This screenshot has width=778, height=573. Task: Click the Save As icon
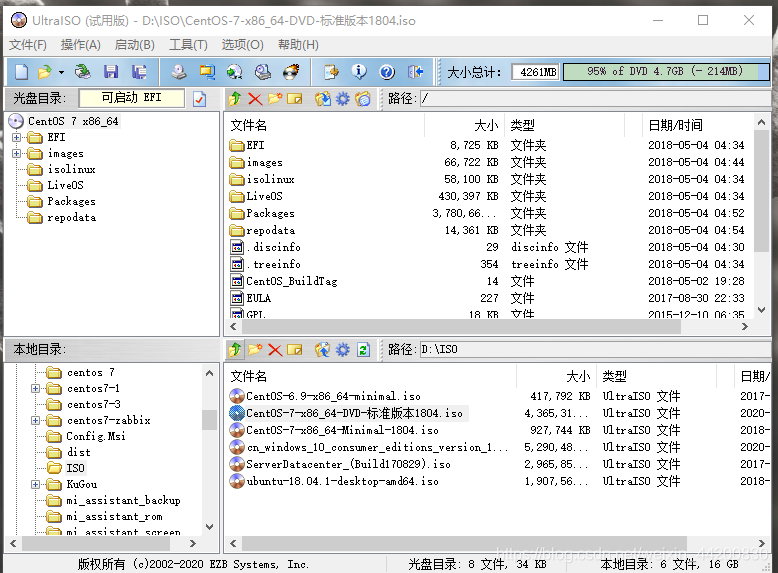tap(139, 72)
